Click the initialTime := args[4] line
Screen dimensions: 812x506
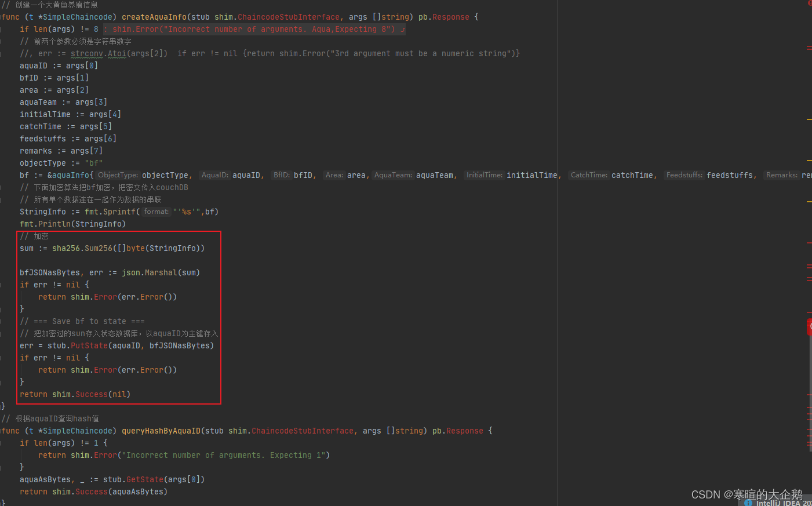70,114
